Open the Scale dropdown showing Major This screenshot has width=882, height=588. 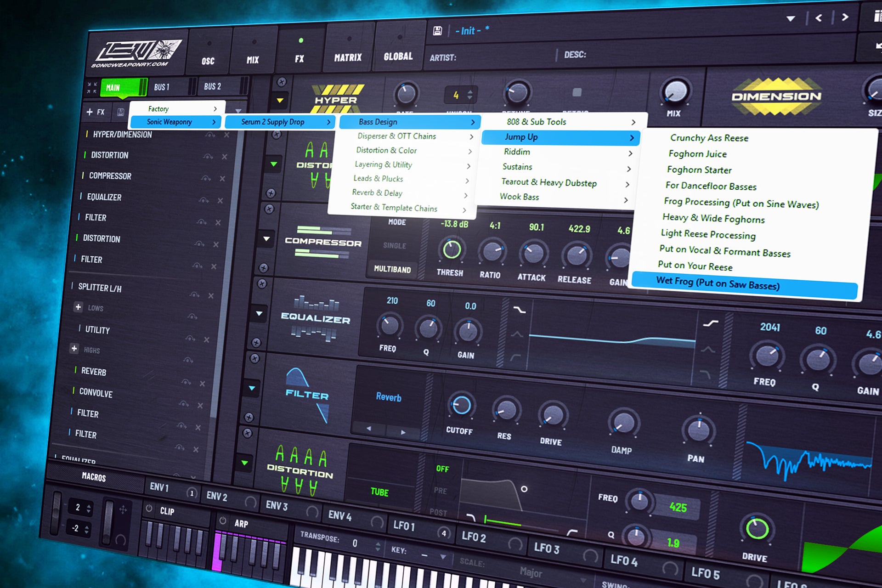tap(531, 573)
